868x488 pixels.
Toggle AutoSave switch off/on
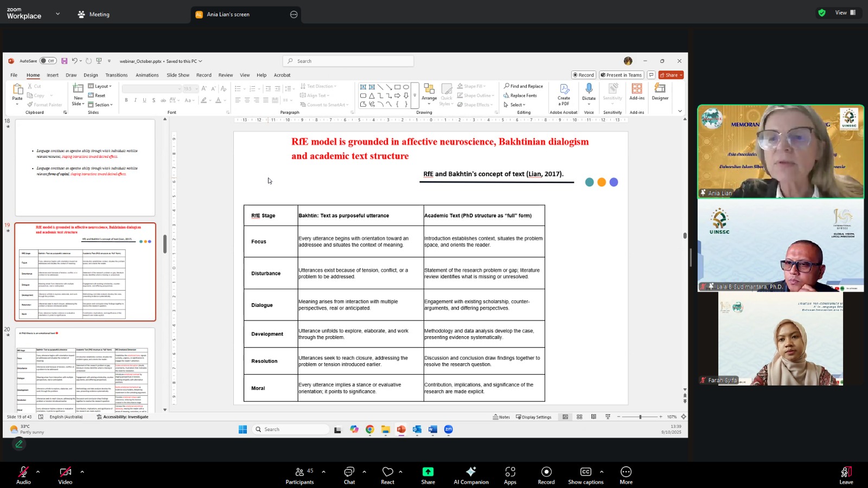(x=48, y=61)
